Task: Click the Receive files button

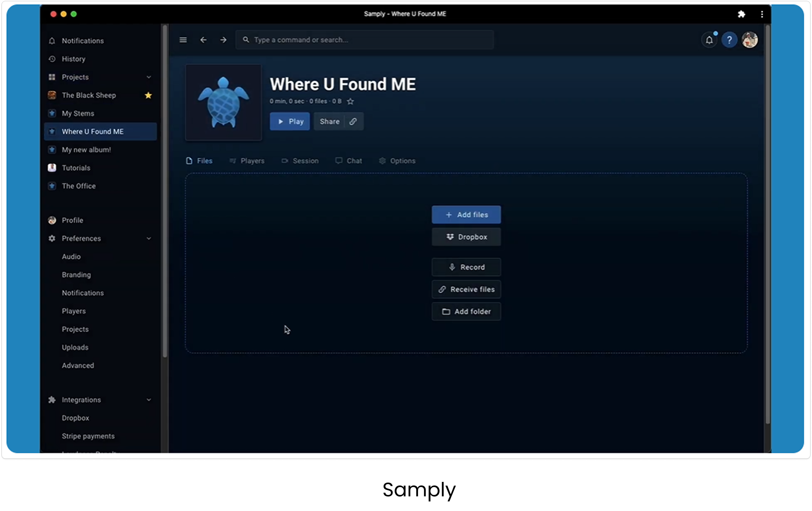Action: point(466,290)
